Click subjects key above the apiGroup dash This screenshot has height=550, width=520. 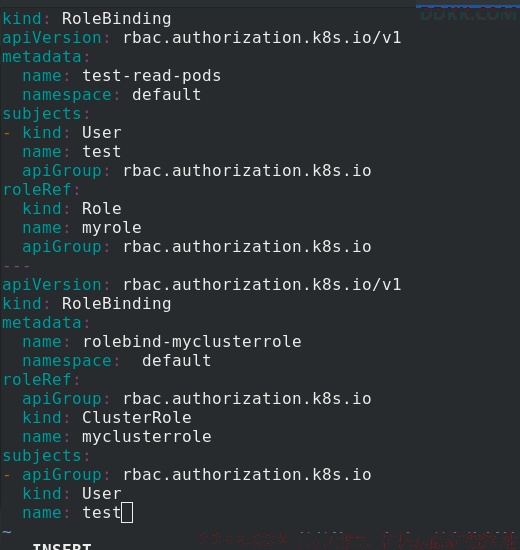pos(42,456)
